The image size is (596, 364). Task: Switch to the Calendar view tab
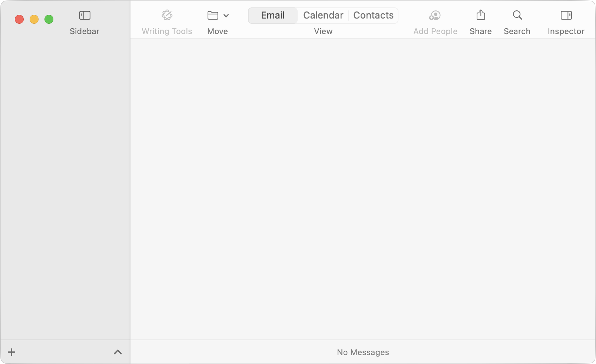(x=323, y=15)
